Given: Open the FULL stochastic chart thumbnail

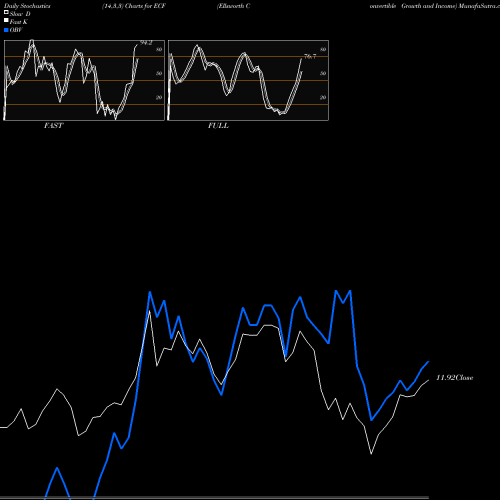Looking at the screenshot, I should click(x=248, y=80).
